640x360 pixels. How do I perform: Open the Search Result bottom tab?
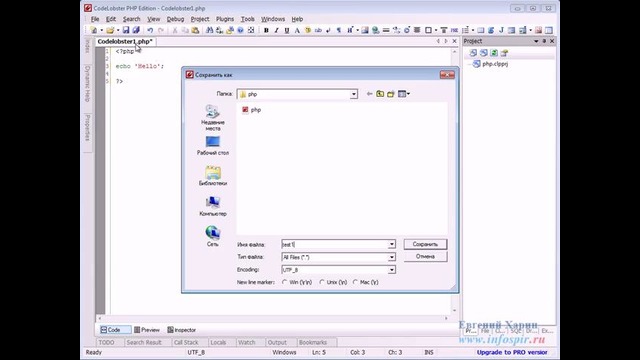coord(144,342)
